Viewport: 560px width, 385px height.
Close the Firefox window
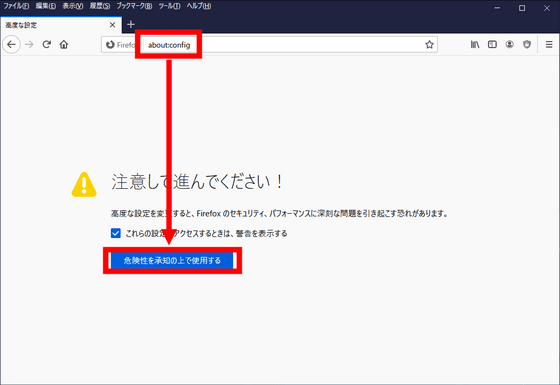(x=547, y=8)
